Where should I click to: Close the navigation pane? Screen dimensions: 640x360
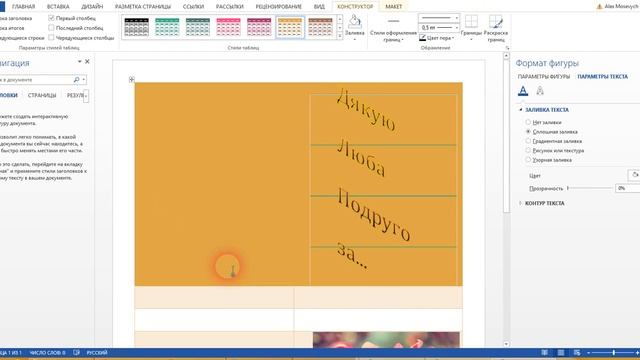(87, 62)
